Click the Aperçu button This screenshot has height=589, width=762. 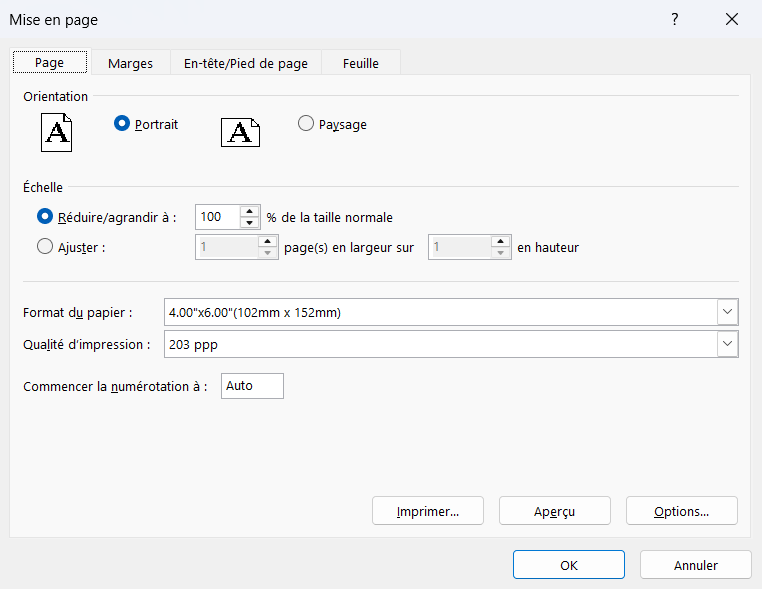tap(554, 511)
